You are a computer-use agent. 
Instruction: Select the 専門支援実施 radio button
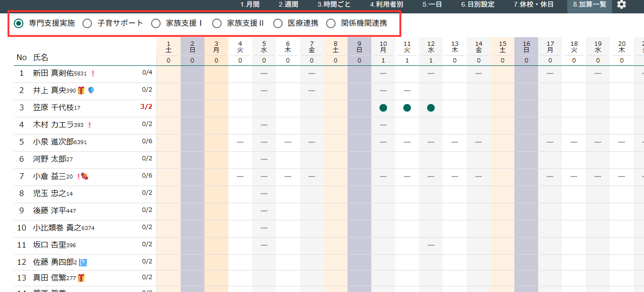click(19, 23)
